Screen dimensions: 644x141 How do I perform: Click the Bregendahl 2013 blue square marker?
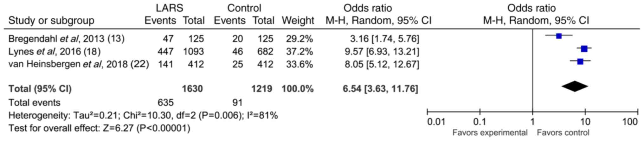tap(559, 36)
